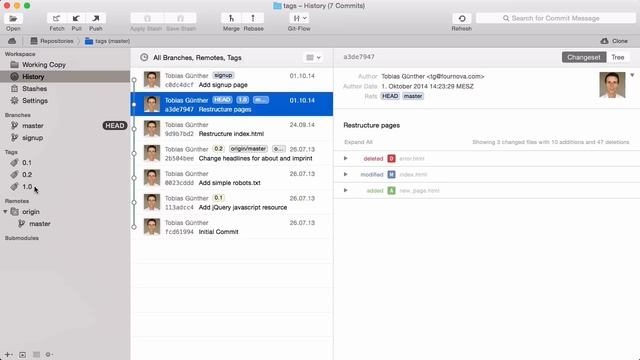Screen dimensions: 640x360
Task: Click the 0.1 tag badge on commit
Action: (x=218, y=198)
